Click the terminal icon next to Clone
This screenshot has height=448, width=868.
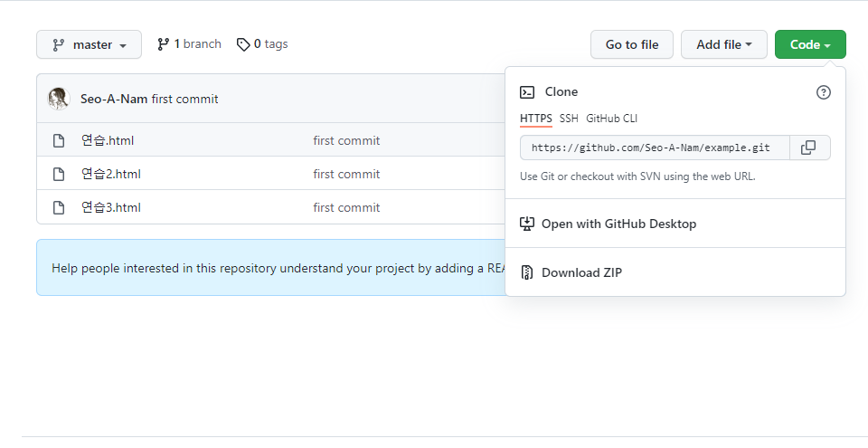(527, 92)
